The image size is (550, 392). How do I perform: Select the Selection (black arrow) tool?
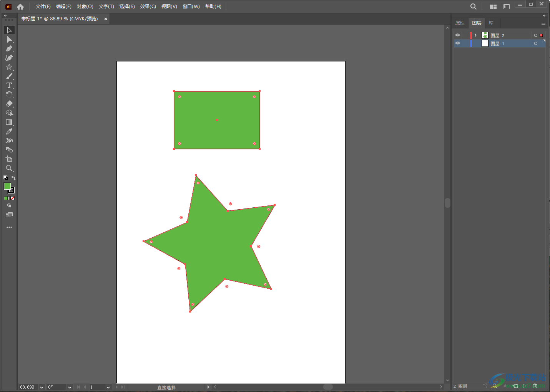click(x=9, y=30)
